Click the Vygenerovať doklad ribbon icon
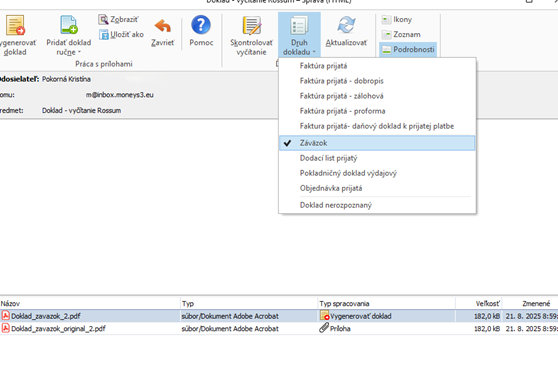This screenshot has width=558, height=382. pos(16,25)
